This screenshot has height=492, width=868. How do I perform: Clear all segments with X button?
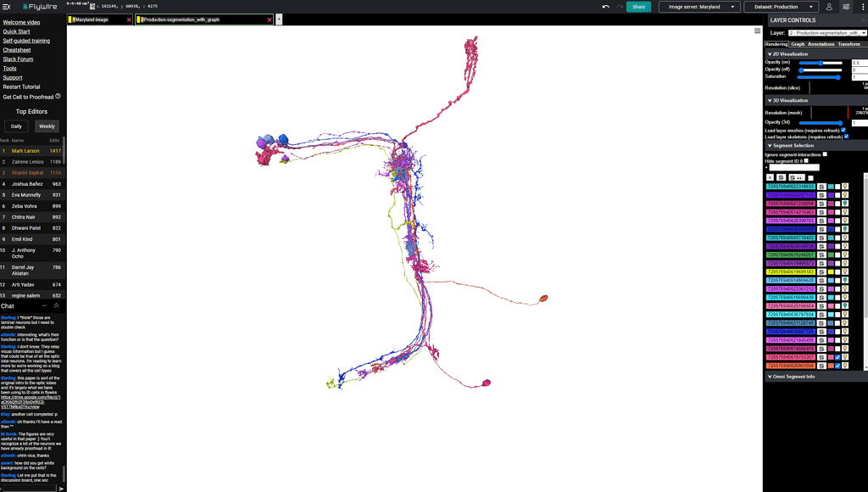pos(770,178)
